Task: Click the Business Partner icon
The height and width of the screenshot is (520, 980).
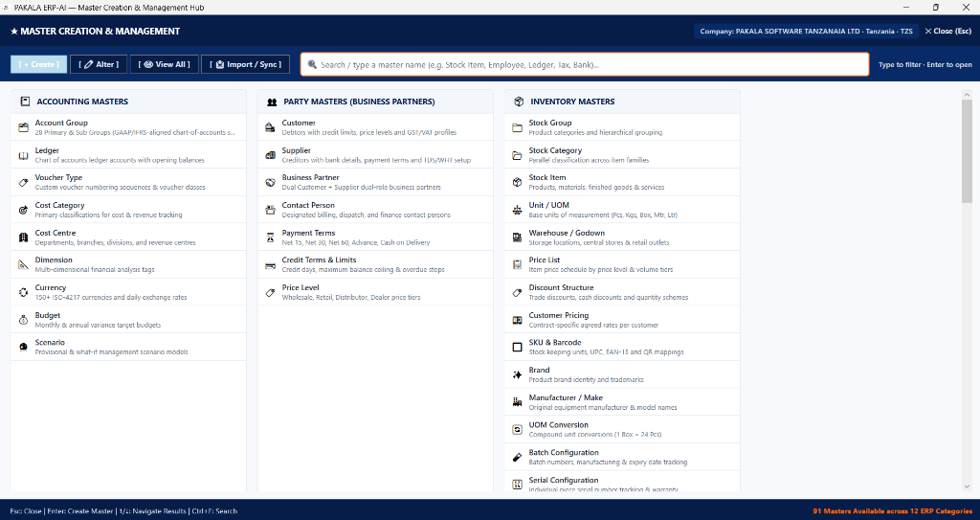Action: (270, 182)
